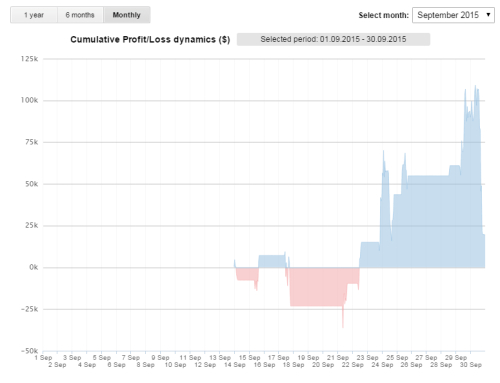Click the 30 Sep x-axis label
The width and height of the screenshot is (500, 383).
(x=471, y=365)
